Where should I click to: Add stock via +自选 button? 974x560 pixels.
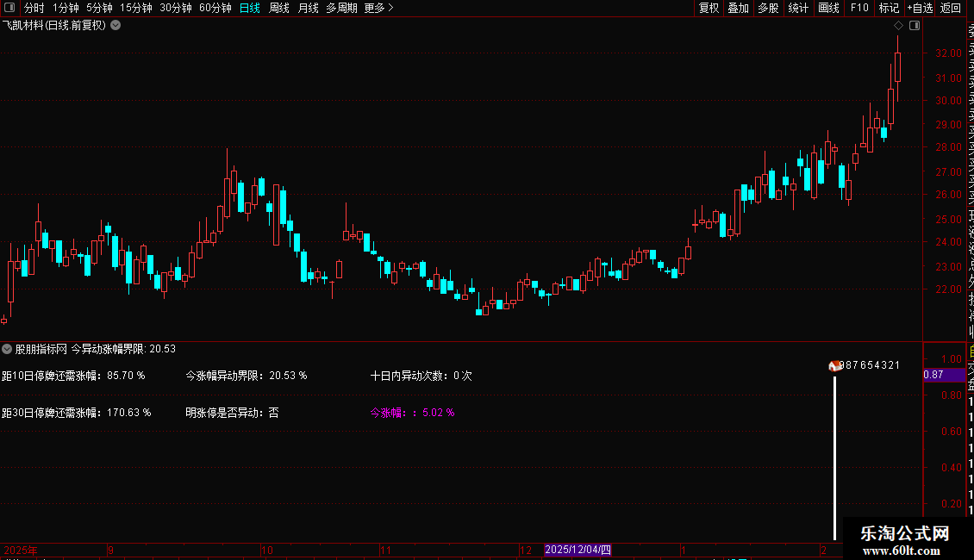pos(920,8)
